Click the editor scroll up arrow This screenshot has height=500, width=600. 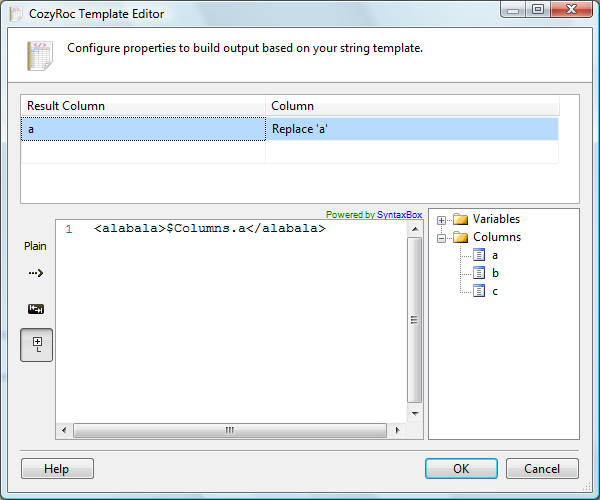[415, 229]
